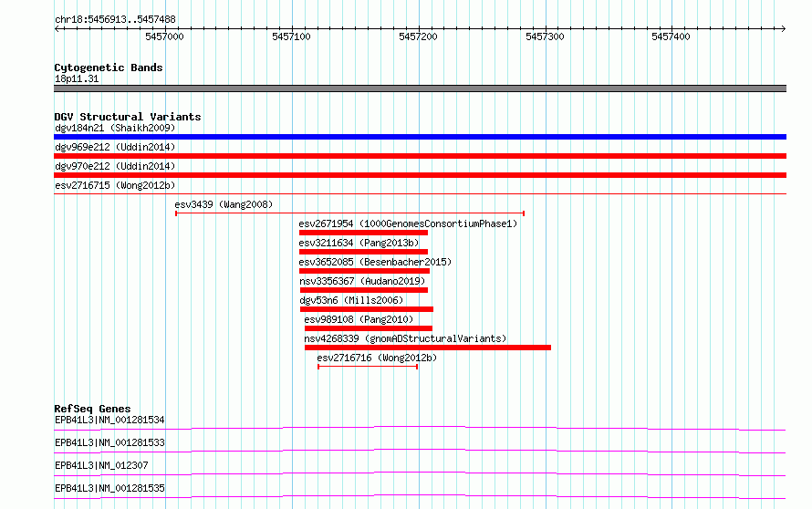Image resolution: width=812 pixels, height=509 pixels.
Task: Click the esv3439 (Wang2008) label
Action: [224, 204]
